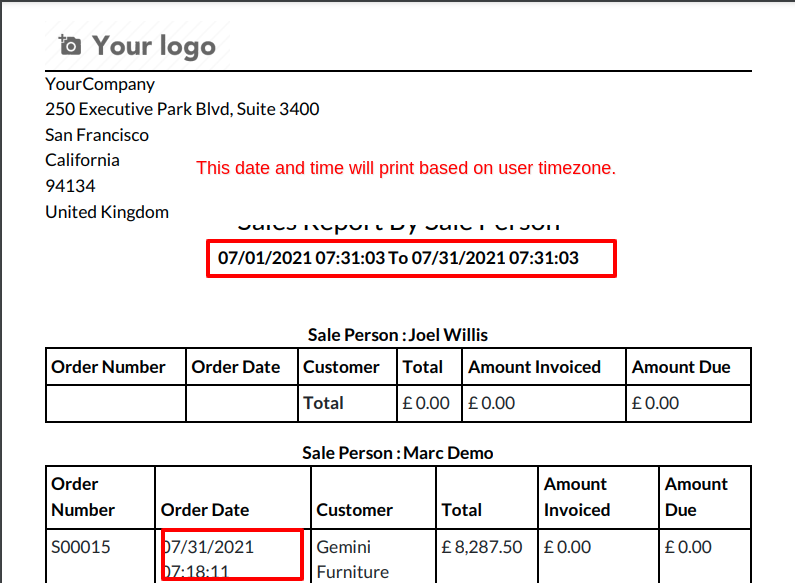Click the Amount Due header in Joel Willis table
Screen dimensions: 795x583
681,367
